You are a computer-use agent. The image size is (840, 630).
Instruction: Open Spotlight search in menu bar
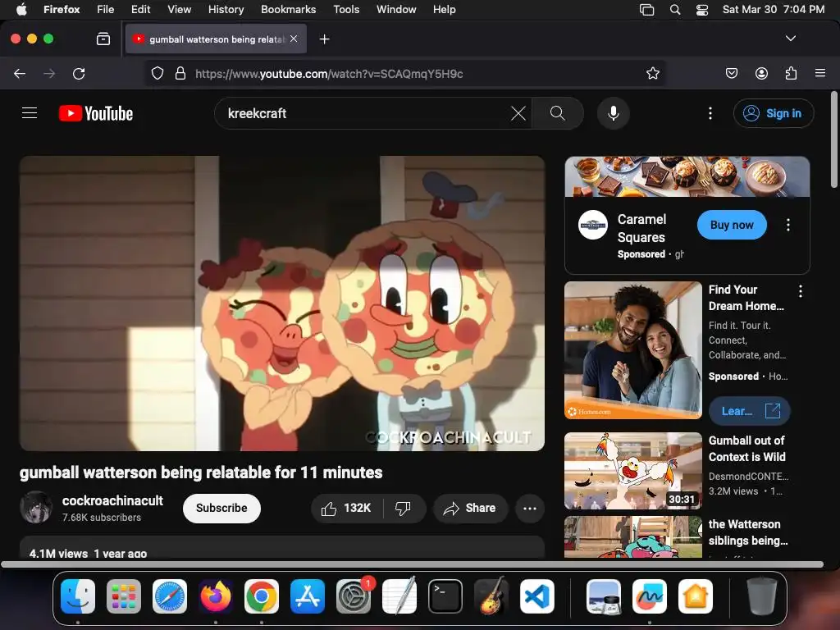coord(675,10)
